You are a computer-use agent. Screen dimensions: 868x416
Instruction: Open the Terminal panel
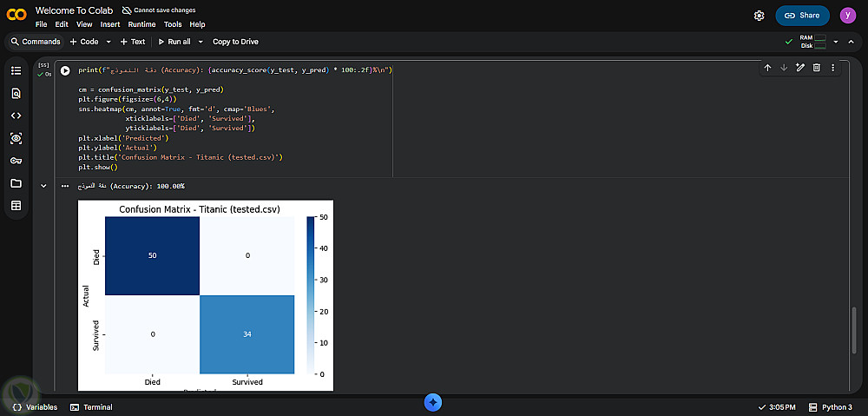coord(91,407)
